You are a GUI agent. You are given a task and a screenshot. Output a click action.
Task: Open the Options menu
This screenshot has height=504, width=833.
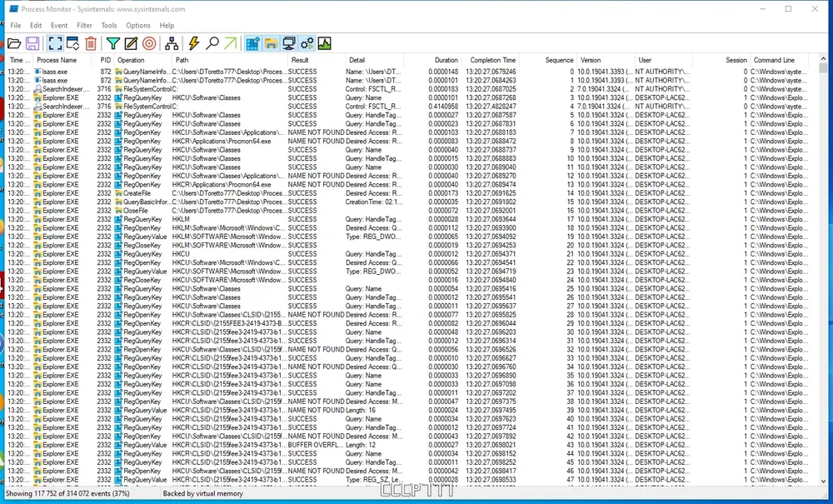click(138, 26)
